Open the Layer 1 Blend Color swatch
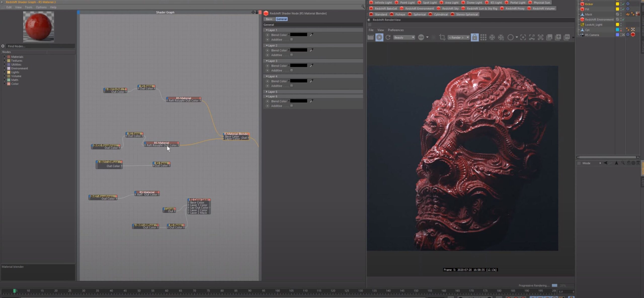The height and width of the screenshot is (298, 644). click(x=299, y=35)
